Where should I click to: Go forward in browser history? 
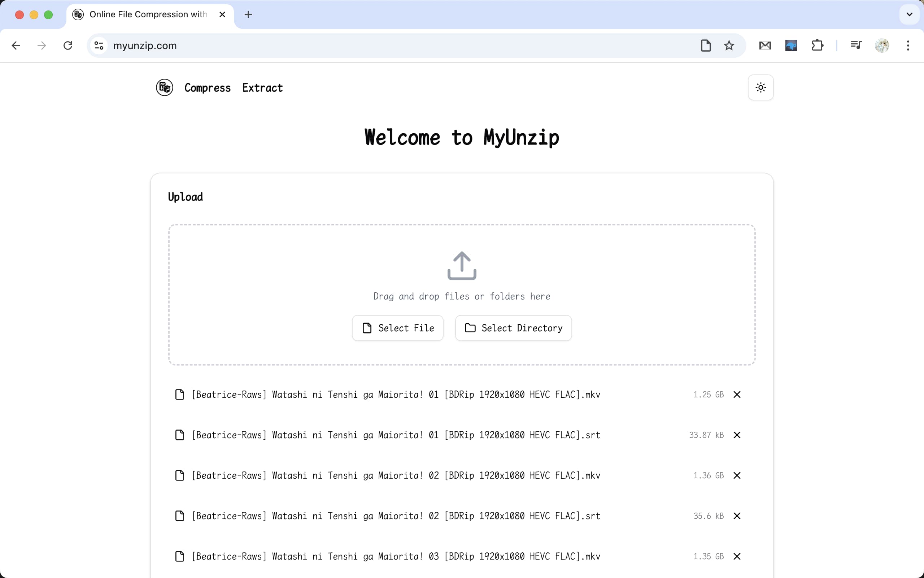point(42,46)
